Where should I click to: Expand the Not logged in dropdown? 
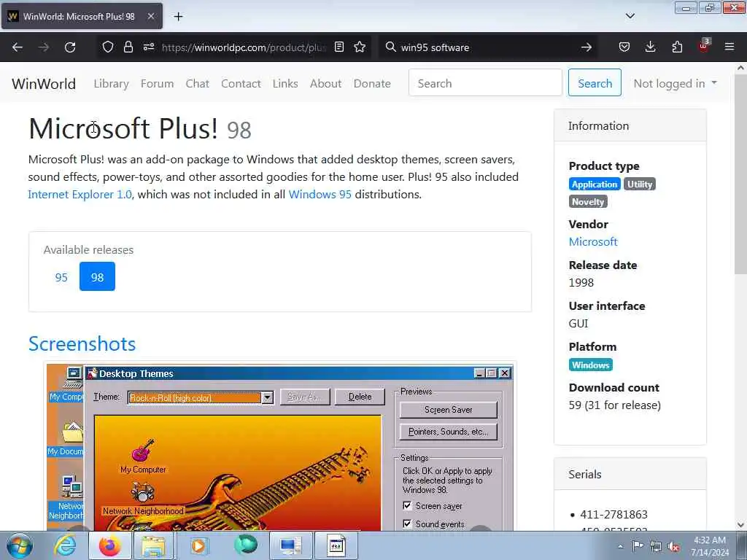[x=675, y=83]
